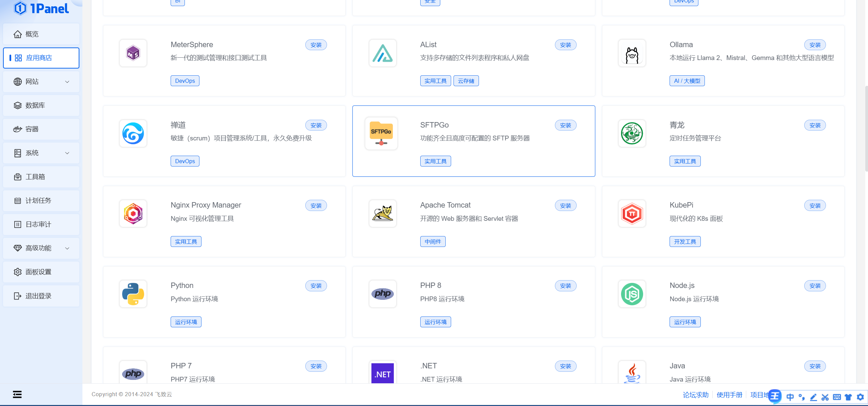Click the input method 中 language icon
Viewport: 868px width, 406px height.
[x=790, y=397]
